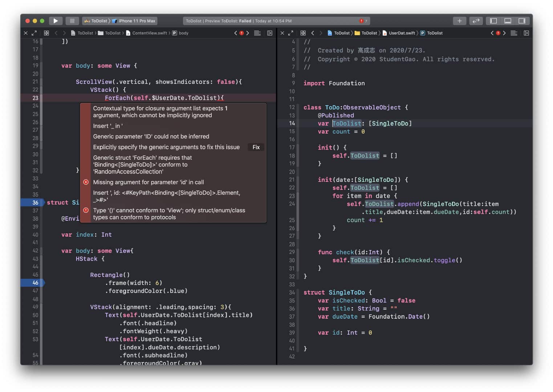
Task: Click red error indicator in right jump bar
Action: click(x=498, y=33)
